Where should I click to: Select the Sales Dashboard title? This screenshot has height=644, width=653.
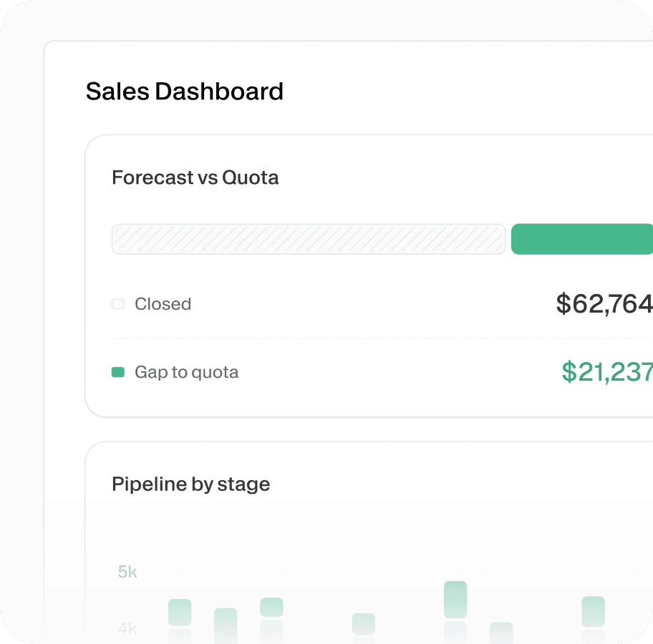(185, 92)
